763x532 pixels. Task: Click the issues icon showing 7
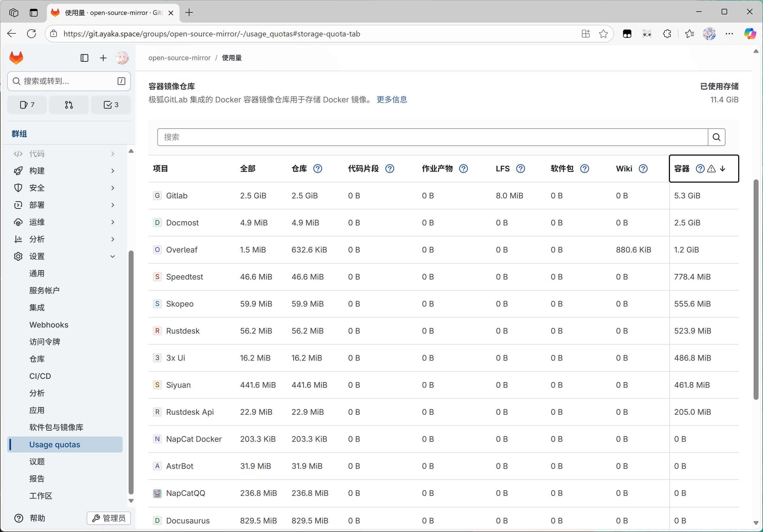pos(27,105)
